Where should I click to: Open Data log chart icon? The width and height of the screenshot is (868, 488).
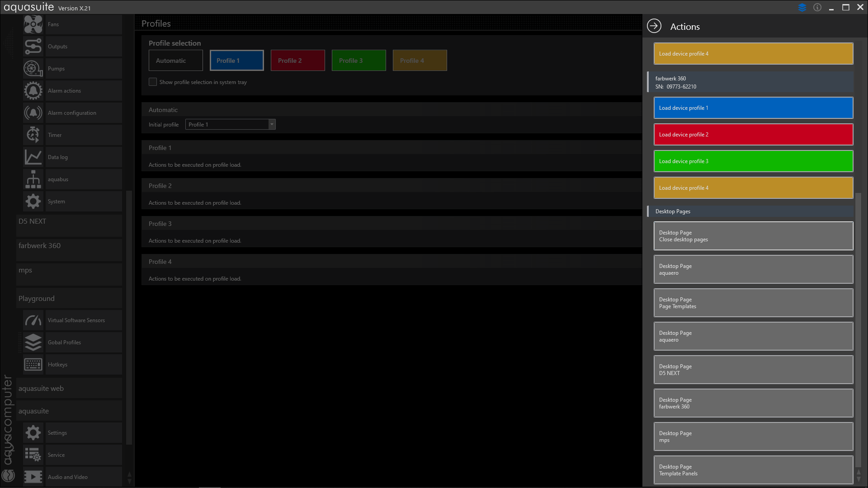pyautogui.click(x=33, y=157)
